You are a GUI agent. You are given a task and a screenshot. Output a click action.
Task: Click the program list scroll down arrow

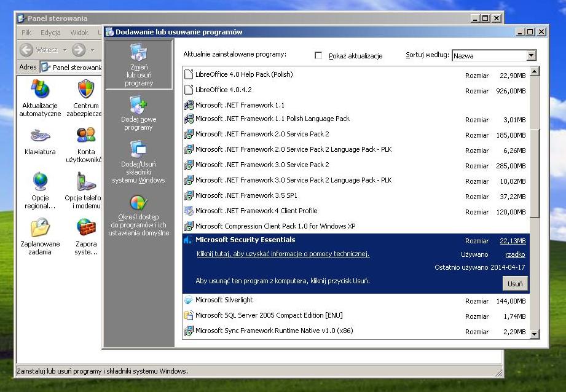[535, 334]
